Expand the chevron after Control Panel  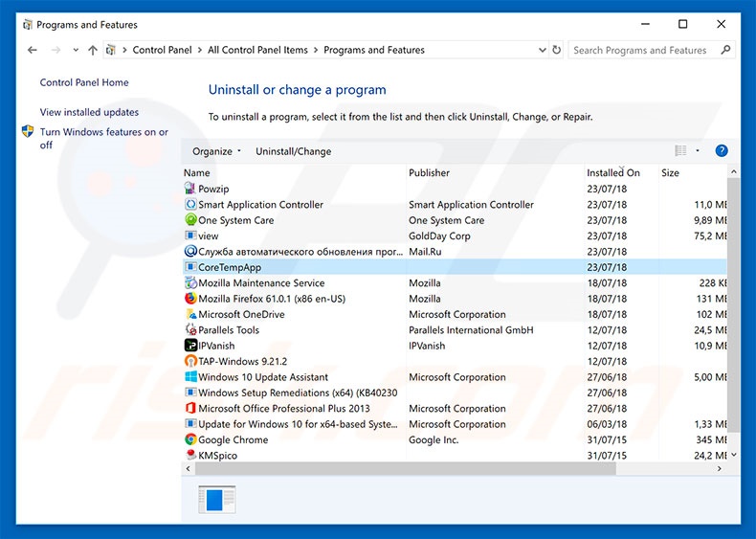pos(200,50)
